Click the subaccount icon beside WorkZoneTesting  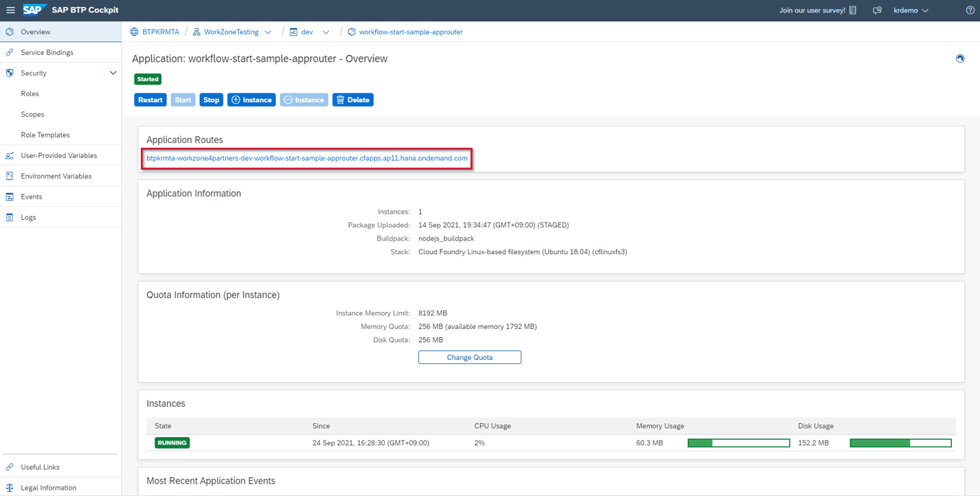coord(196,32)
